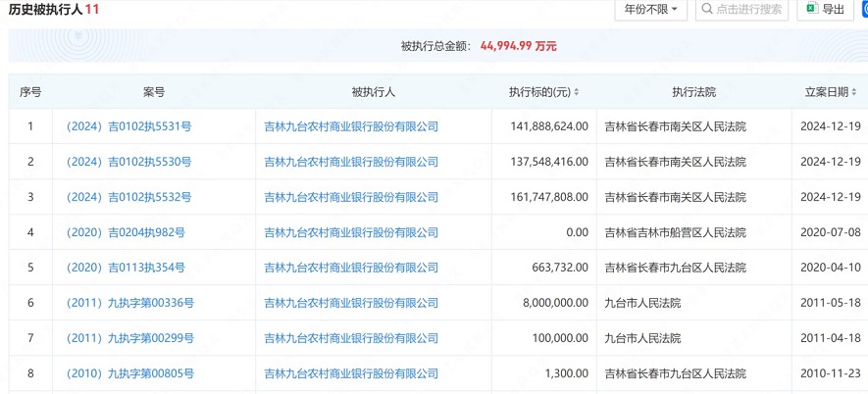Sort by 执行标的(元) column arrows
868x394 pixels.
click(577, 92)
